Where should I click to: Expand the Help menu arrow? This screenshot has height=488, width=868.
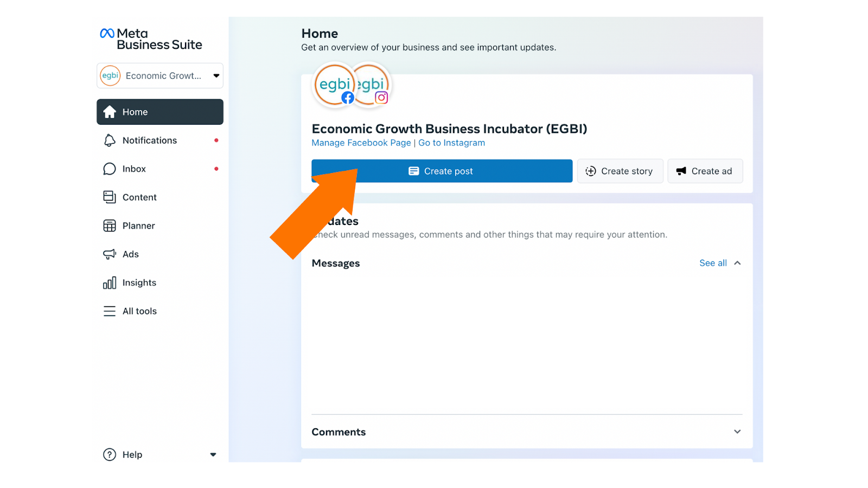pos(213,455)
